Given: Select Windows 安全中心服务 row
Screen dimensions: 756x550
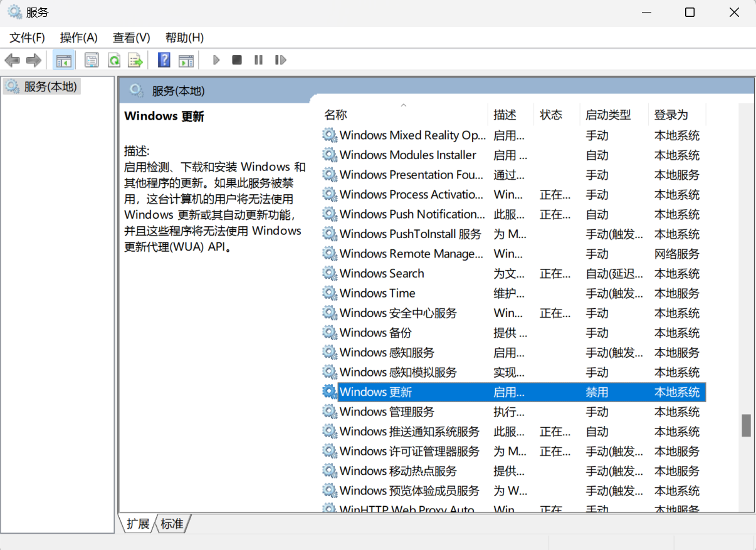Looking at the screenshot, I should [x=513, y=313].
